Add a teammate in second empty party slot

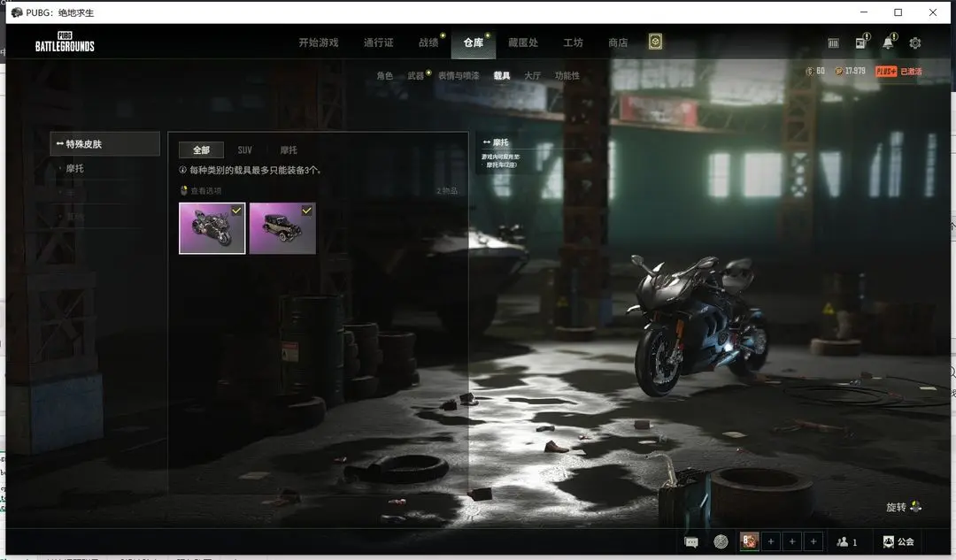[x=792, y=541]
